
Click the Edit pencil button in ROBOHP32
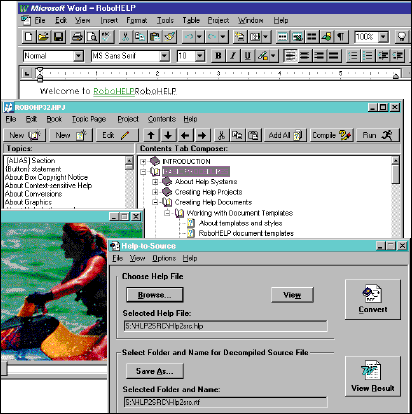116,135
